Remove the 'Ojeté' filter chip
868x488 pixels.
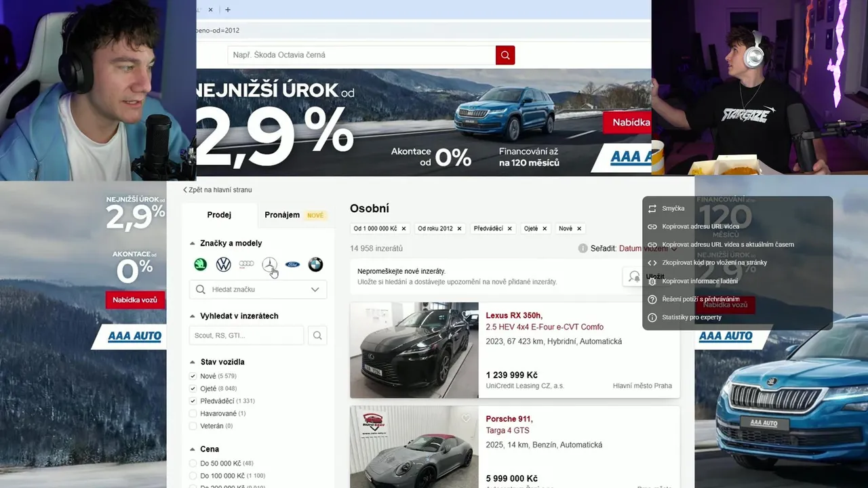545,228
